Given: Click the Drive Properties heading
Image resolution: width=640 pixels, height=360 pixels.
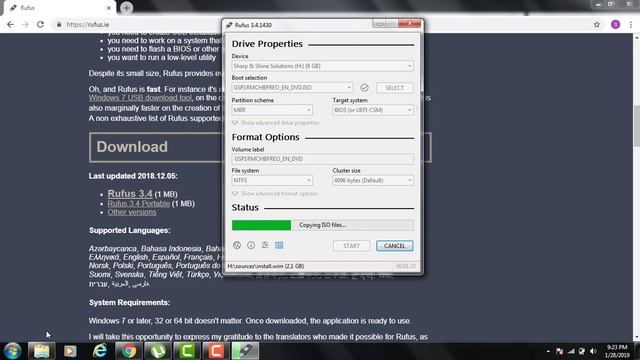Looking at the screenshot, I should (267, 44).
